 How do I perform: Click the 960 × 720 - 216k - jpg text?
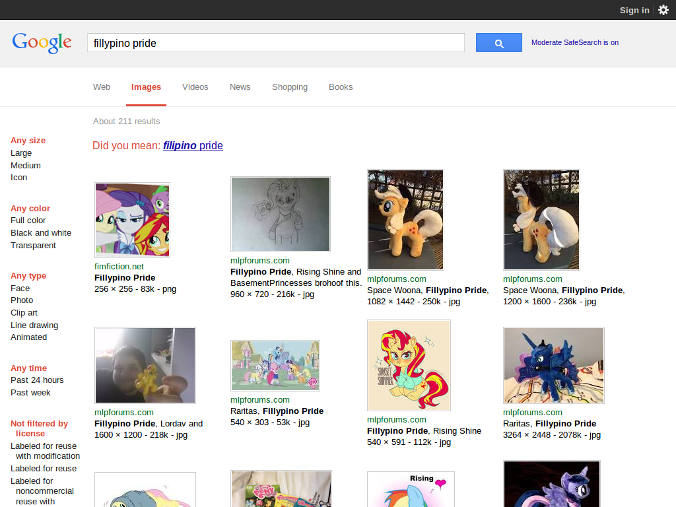click(x=272, y=294)
